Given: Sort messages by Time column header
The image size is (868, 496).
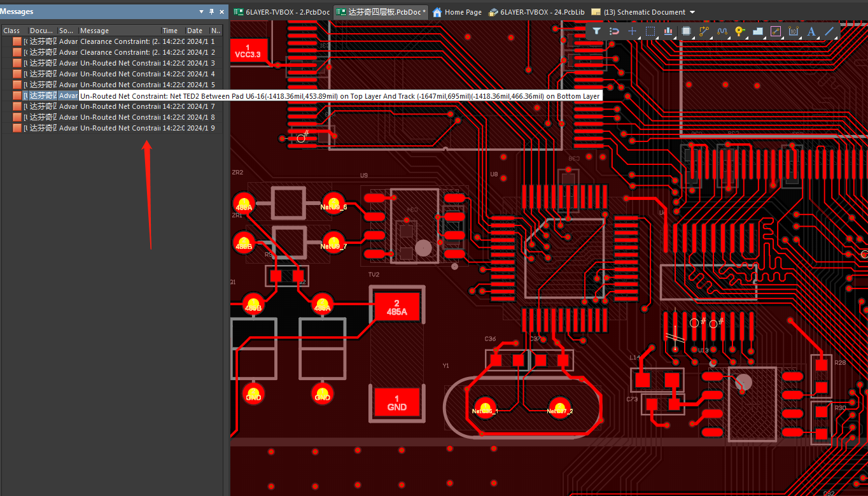Looking at the screenshot, I should click(x=172, y=31).
